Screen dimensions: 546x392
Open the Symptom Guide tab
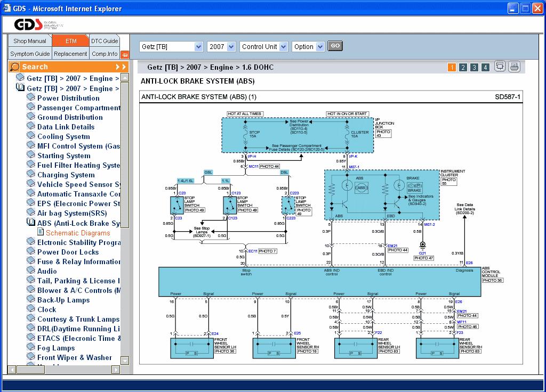[x=30, y=54]
